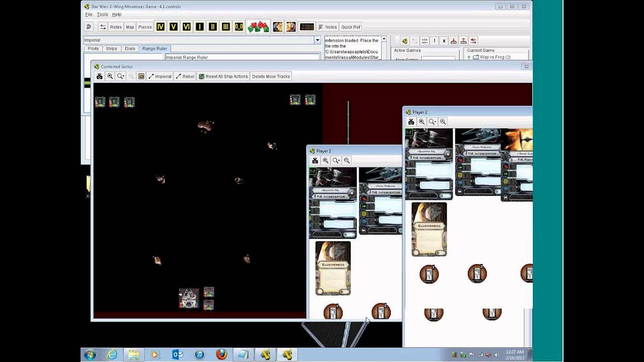
Task: Click the Roman numeral I toolbar button
Action: point(200,27)
